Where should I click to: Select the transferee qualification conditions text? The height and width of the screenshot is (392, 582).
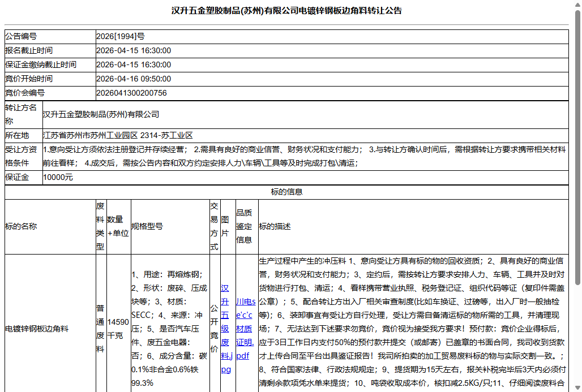pos(305,157)
